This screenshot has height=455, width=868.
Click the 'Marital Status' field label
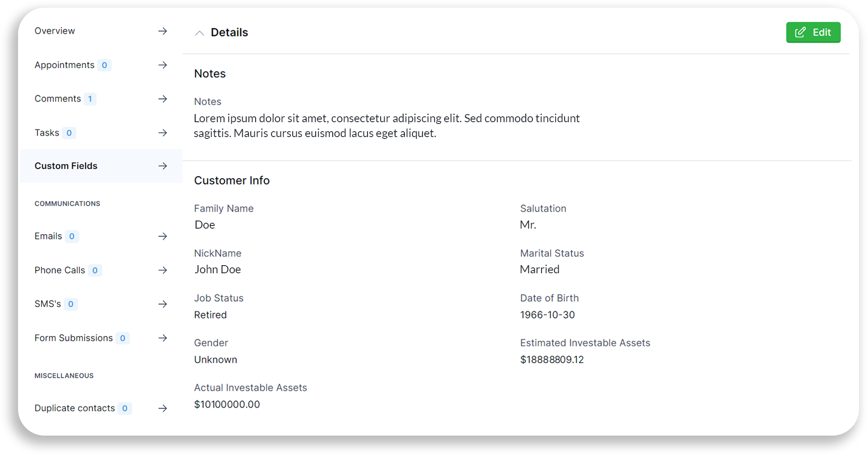[x=552, y=253]
